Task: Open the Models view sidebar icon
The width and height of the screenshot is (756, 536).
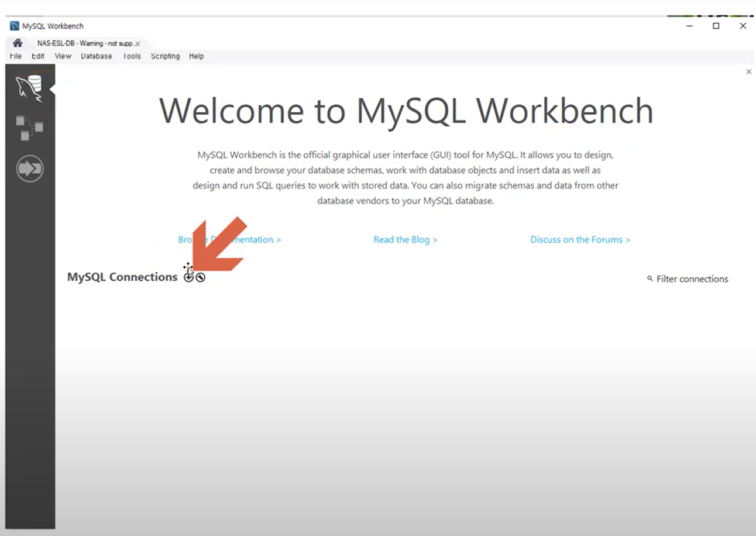Action: pyautogui.click(x=29, y=128)
